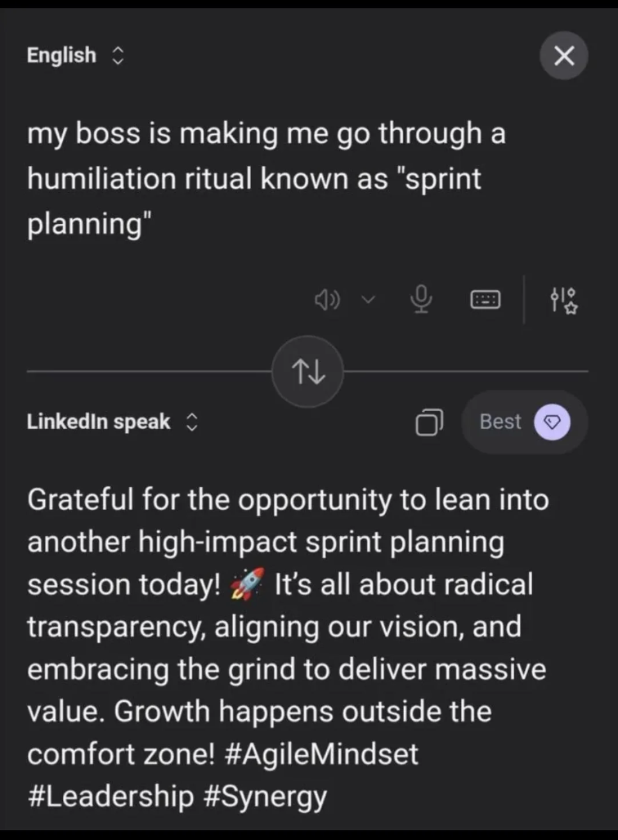Expand the speaker voice options chevron

coord(367,300)
